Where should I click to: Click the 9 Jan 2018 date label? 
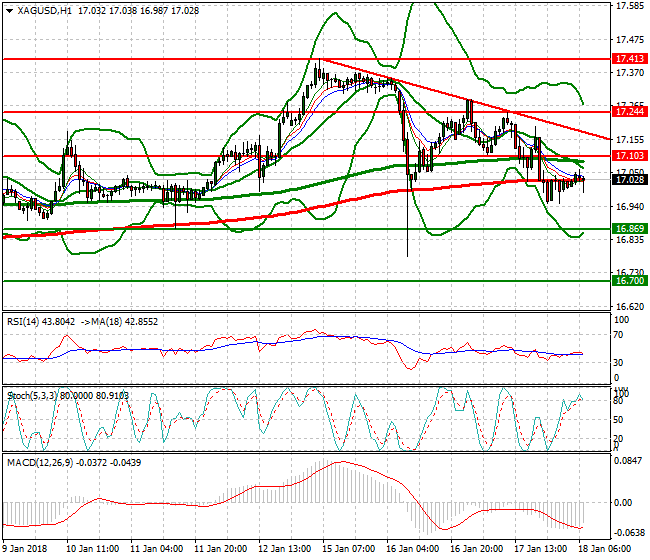(25, 549)
